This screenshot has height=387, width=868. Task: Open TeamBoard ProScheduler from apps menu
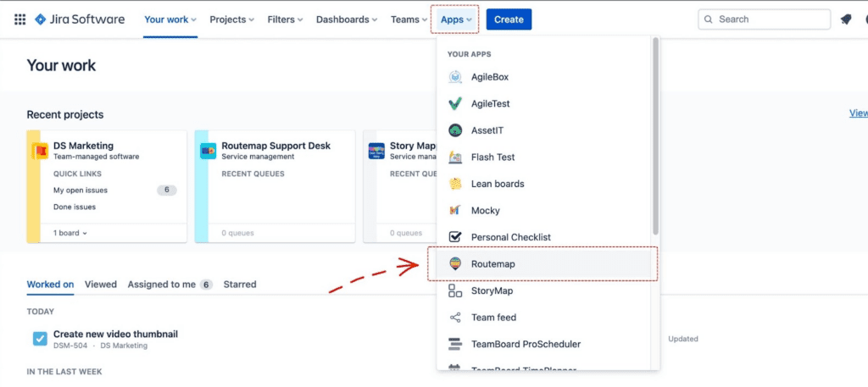click(542, 344)
